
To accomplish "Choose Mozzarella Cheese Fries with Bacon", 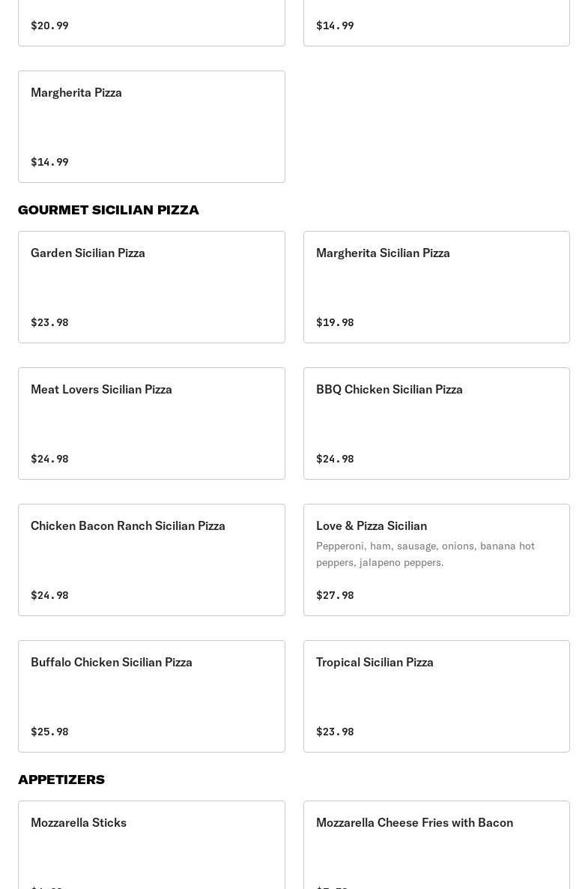I will tap(436, 844).
